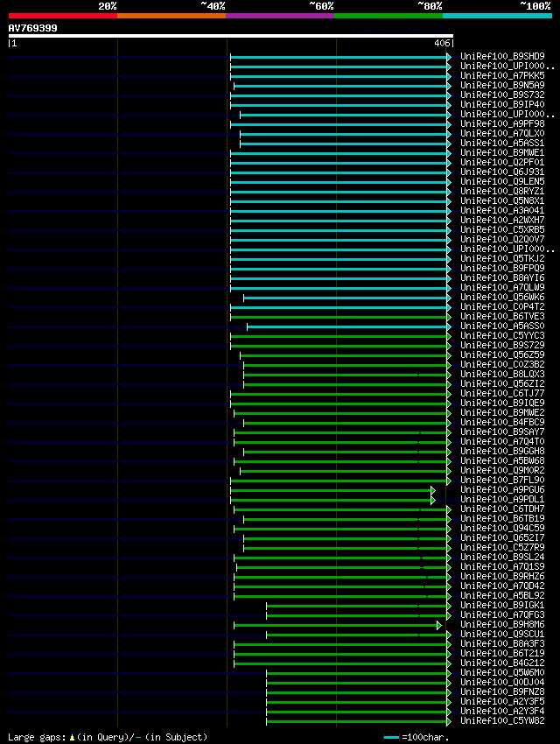The image size is (560, 744).
Task: Open the UniRef100_A7QLX0 entry
Action: (x=502, y=133)
